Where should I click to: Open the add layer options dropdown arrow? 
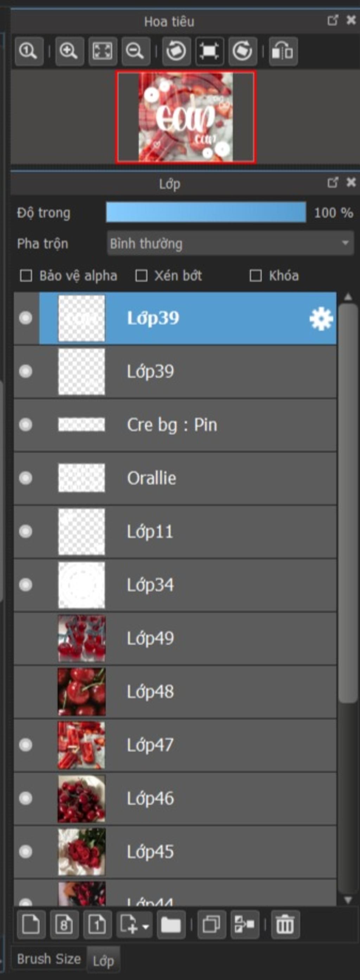click(145, 926)
